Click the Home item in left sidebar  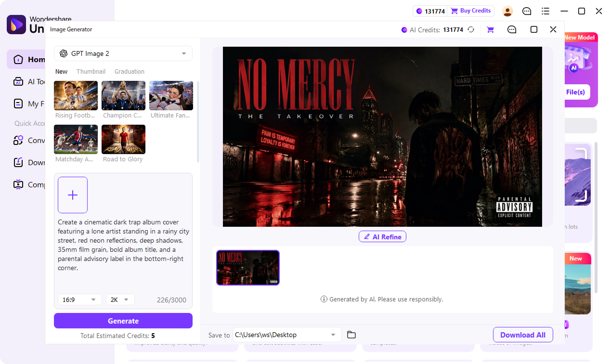pos(27,59)
